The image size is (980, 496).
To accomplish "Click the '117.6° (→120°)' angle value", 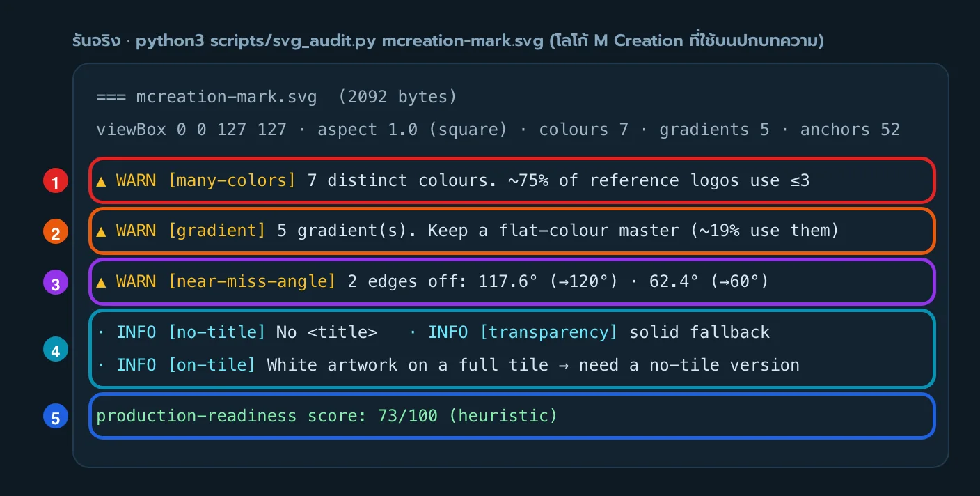I will tap(548, 281).
